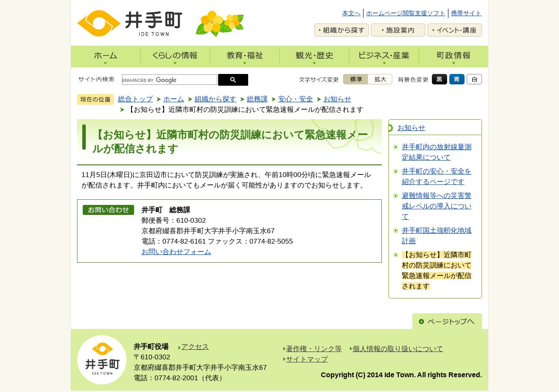
Task: Select 標準 text size
Action: [x=356, y=79]
